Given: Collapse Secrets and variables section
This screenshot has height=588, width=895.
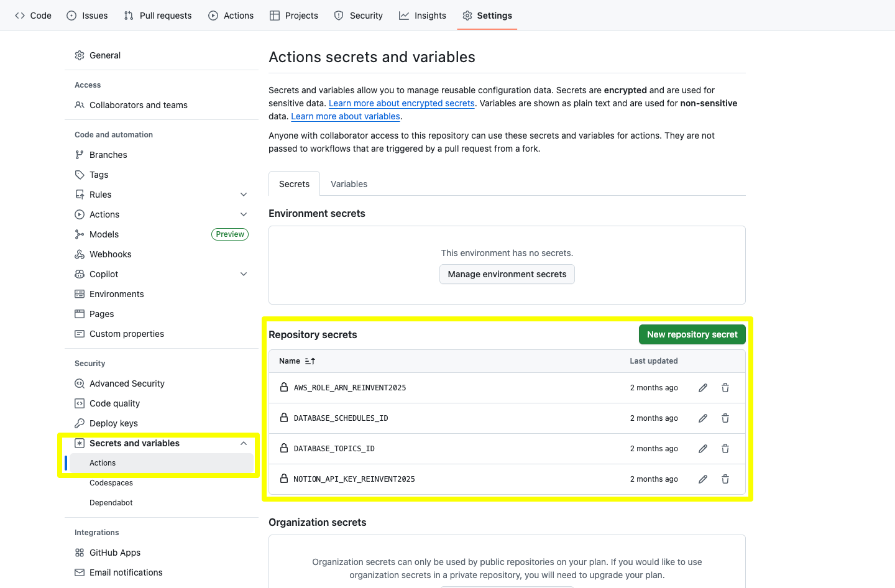Looking at the screenshot, I should (x=244, y=443).
